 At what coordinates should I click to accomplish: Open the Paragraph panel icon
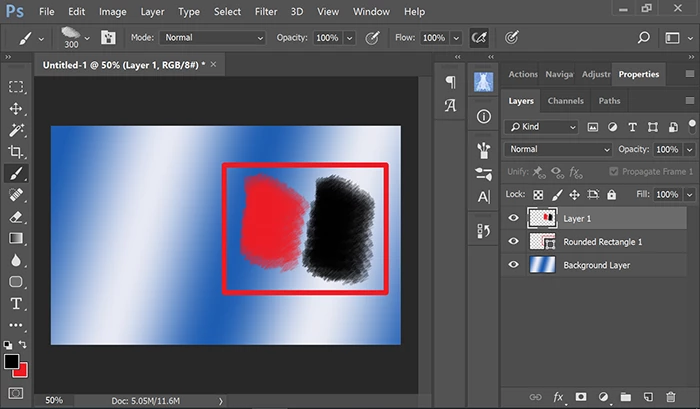pyautogui.click(x=450, y=82)
